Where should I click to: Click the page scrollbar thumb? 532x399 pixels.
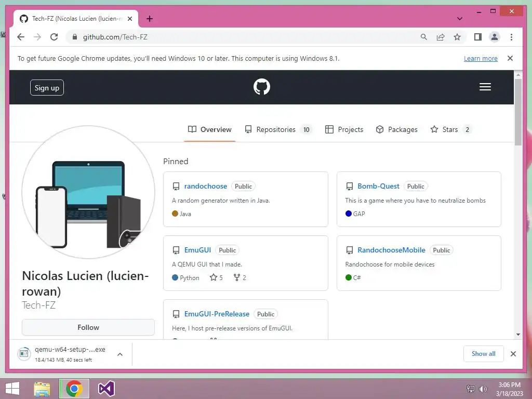click(x=518, y=112)
